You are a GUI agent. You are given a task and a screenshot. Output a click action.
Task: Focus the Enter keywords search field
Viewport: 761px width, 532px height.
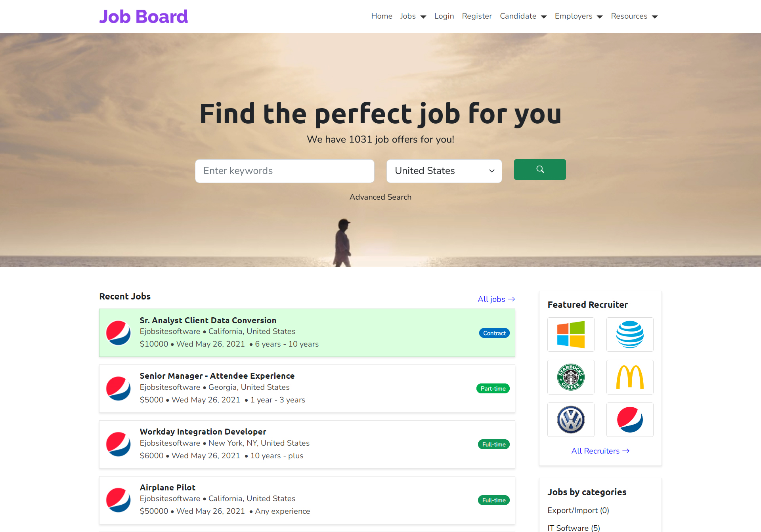pos(285,171)
